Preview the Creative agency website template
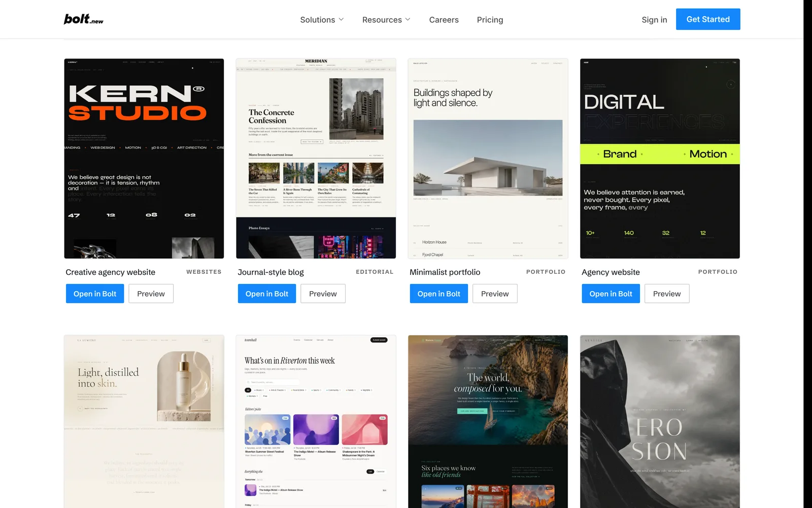812x508 pixels. tap(151, 294)
